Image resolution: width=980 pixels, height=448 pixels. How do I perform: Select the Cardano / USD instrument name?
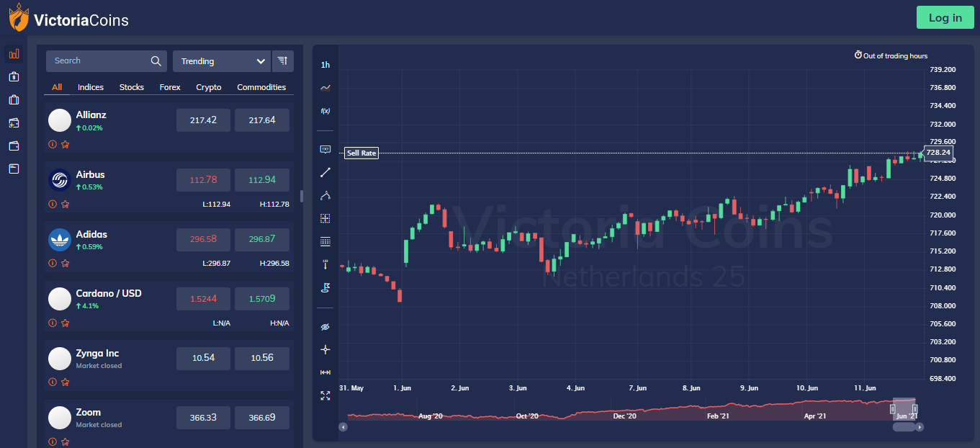109,293
